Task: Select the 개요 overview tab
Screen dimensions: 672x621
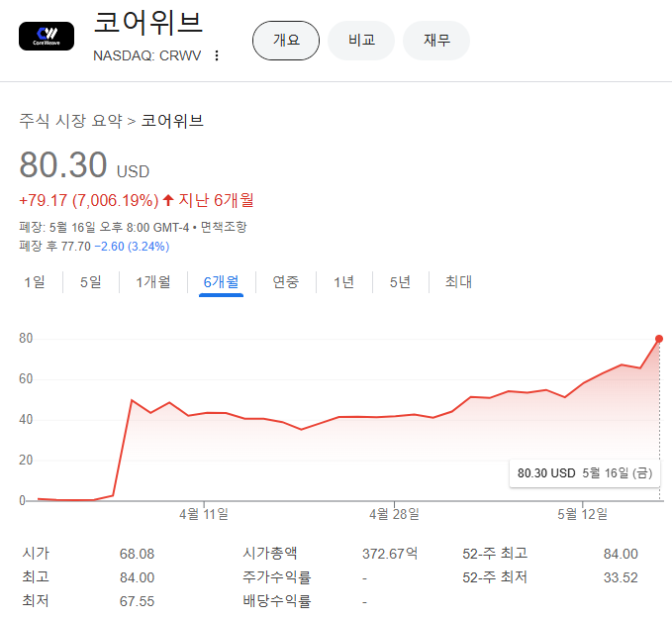Action: coord(286,41)
